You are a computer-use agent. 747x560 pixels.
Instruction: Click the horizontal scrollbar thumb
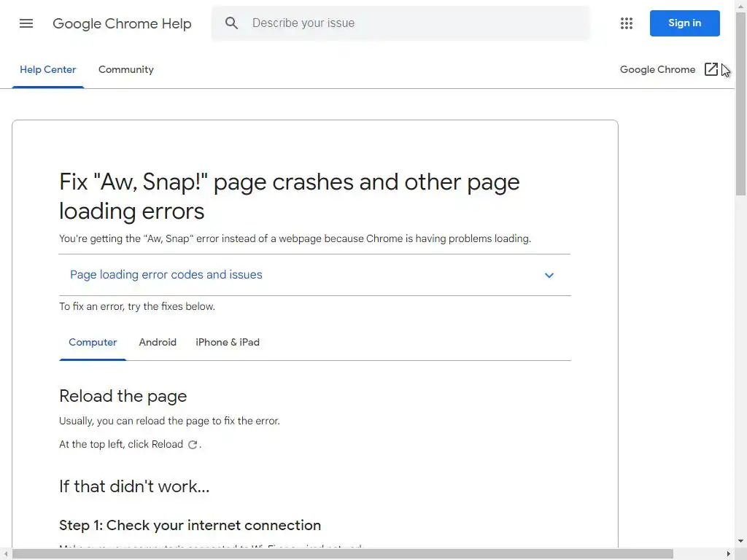coord(343,554)
